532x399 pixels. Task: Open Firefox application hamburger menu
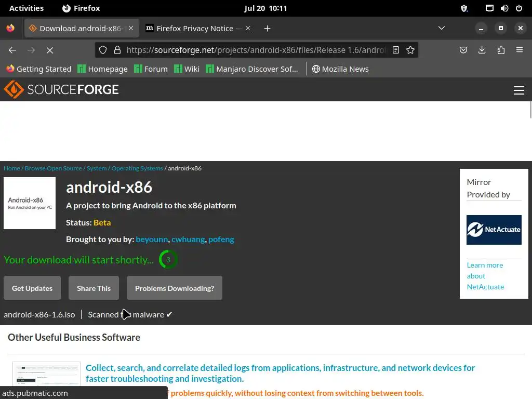[520, 50]
